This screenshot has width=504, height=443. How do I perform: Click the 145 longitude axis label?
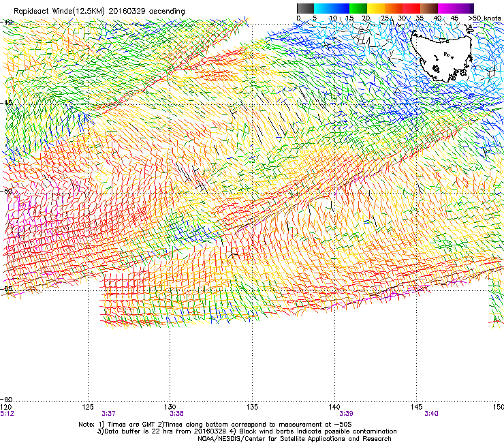416,407
